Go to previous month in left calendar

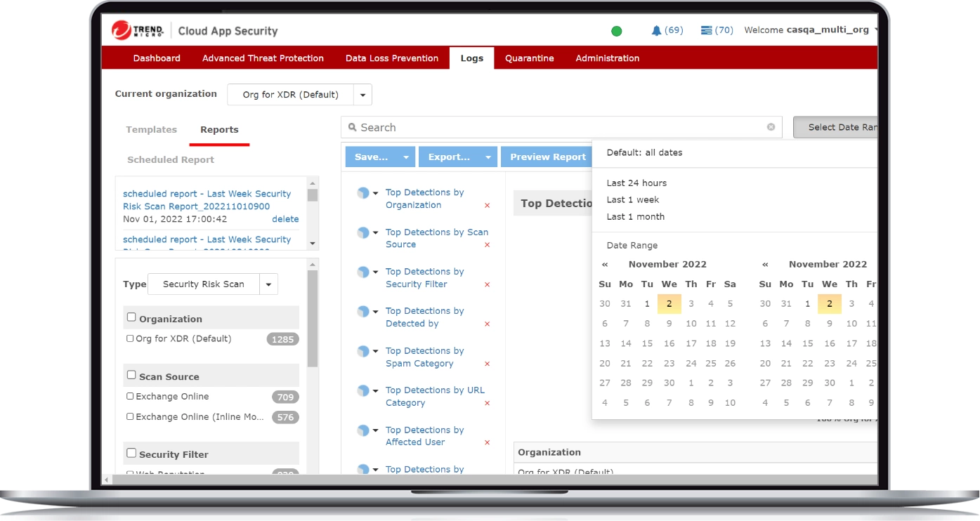tap(604, 265)
